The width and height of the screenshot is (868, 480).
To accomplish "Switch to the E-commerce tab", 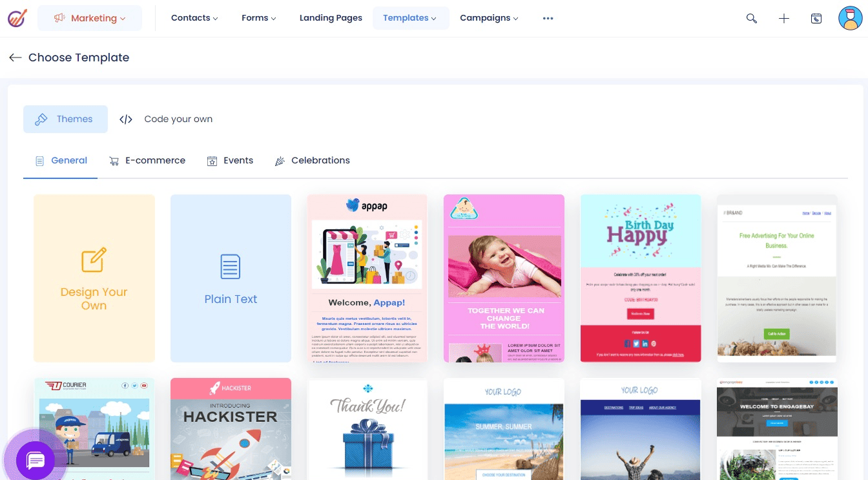I will (147, 161).
